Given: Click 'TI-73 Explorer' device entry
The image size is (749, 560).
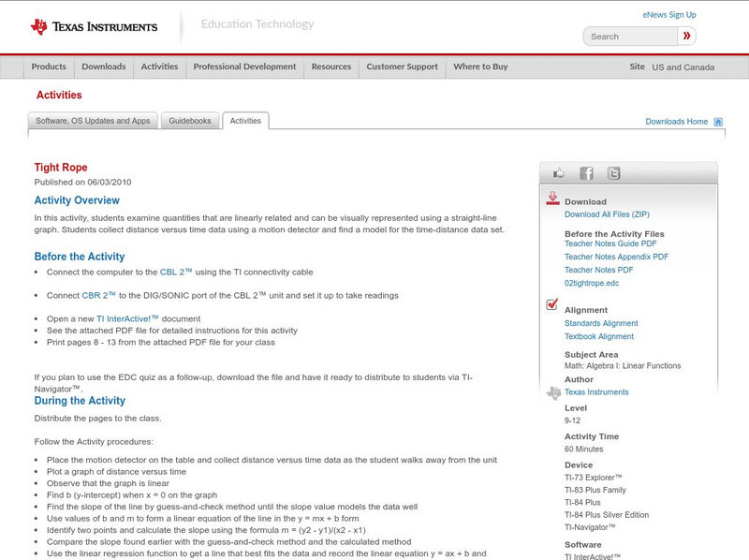Looking at the screenshot, I should click(594, 478).
